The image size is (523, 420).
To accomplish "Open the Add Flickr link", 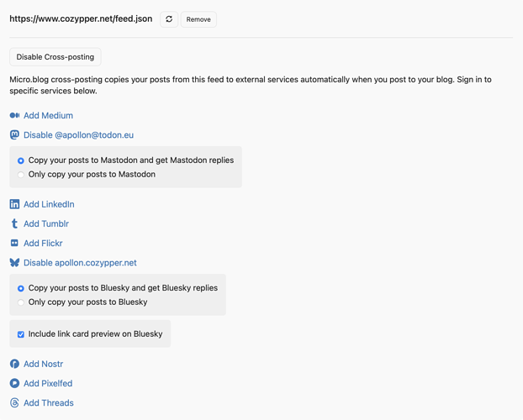I will click(43, 244).
